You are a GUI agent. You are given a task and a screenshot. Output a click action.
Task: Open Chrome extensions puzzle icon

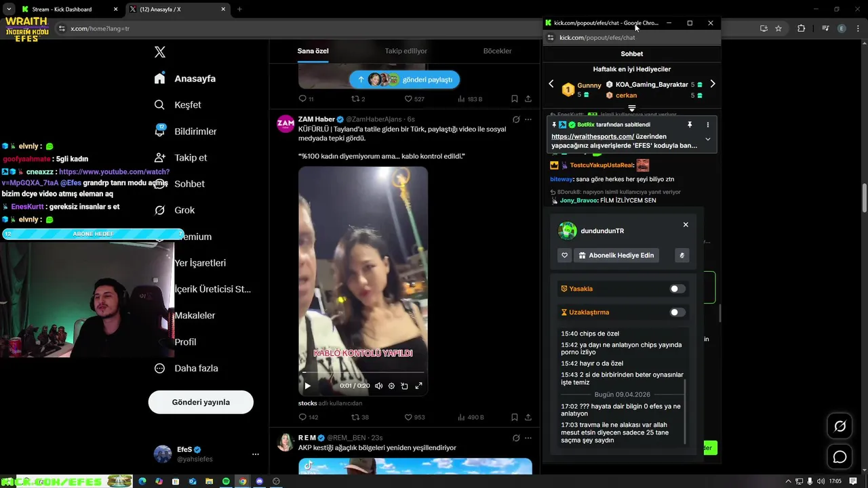coord(802,28)
